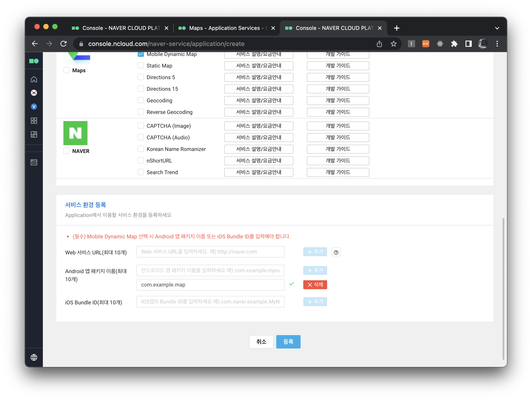The height and width of the screenshot is (400, 532).
Task: Open the gray I extension icon
Action: point(411,44)
